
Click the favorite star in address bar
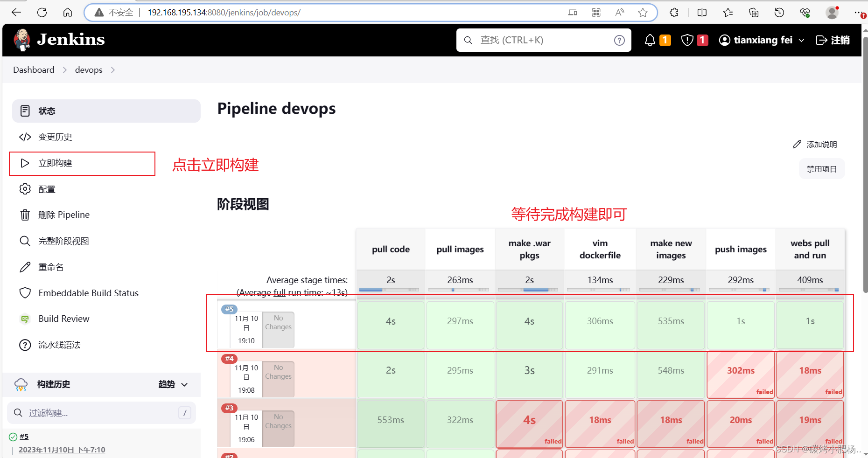[x=643, y=13]
